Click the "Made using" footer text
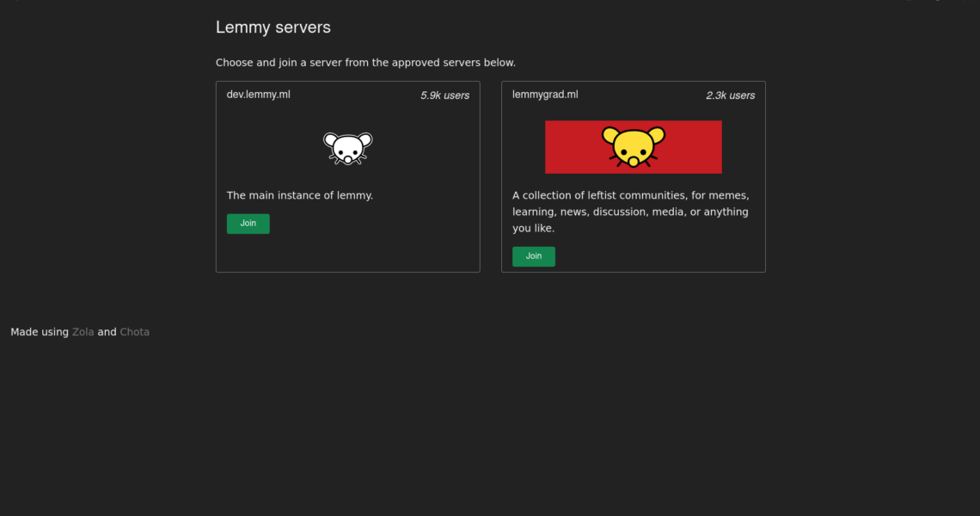This screenshot has height=516, width=980. [x=39, y=332]
